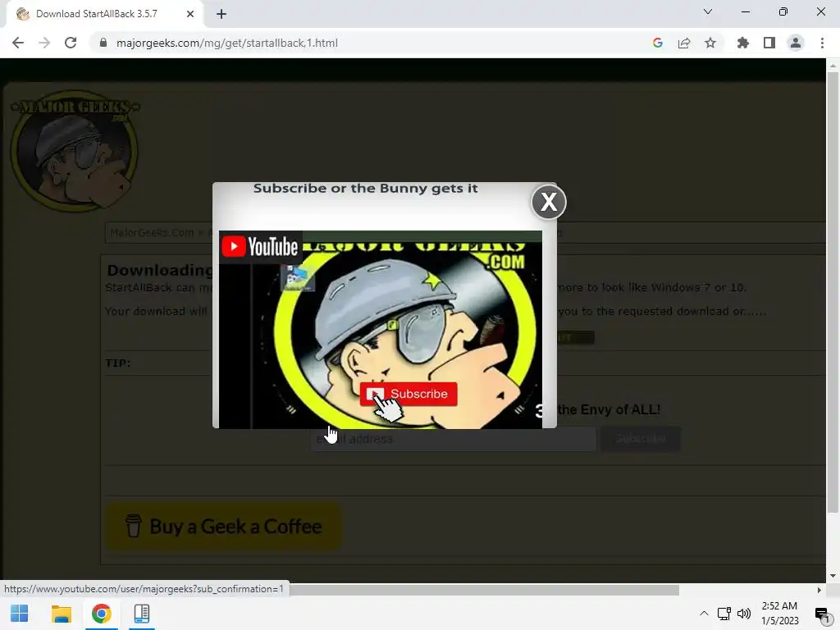Screen dimensions: 840x630
Task: Open the blue notebook taskbar app
Action: pyautogui.click(x=141, y=614)
